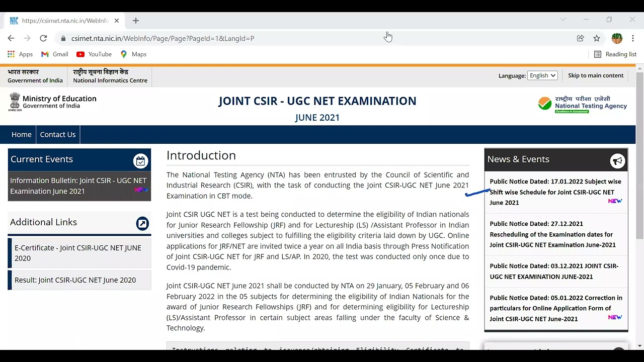Open the share page icon in address bar

(580, 38)
